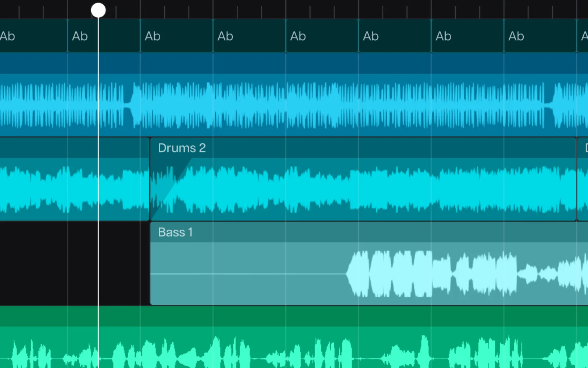Click the Bass 1 light waveform peaks
588x368 pixels.
[467, 274]
